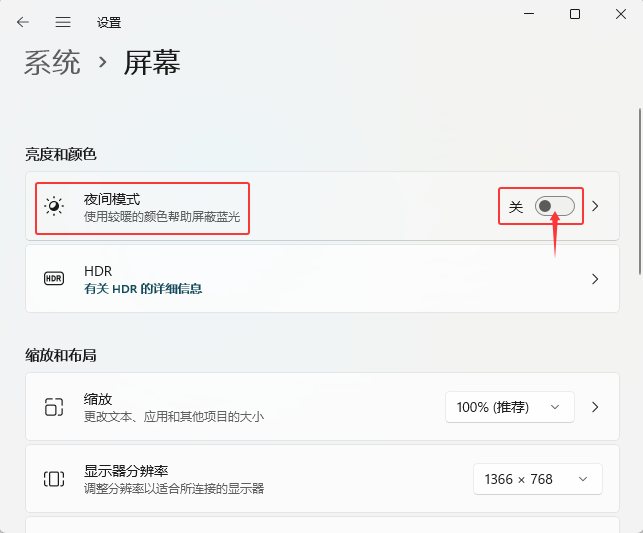Toggle the night mode (夜间模式) switch
Viewport: 643px width, 533px height.
coord(555,206)
